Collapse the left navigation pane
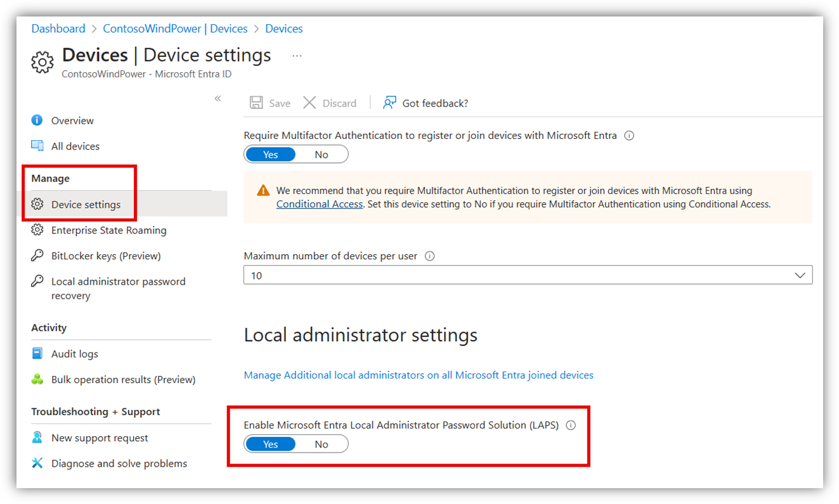The image size is (839, 504). [x=218, y=98]
